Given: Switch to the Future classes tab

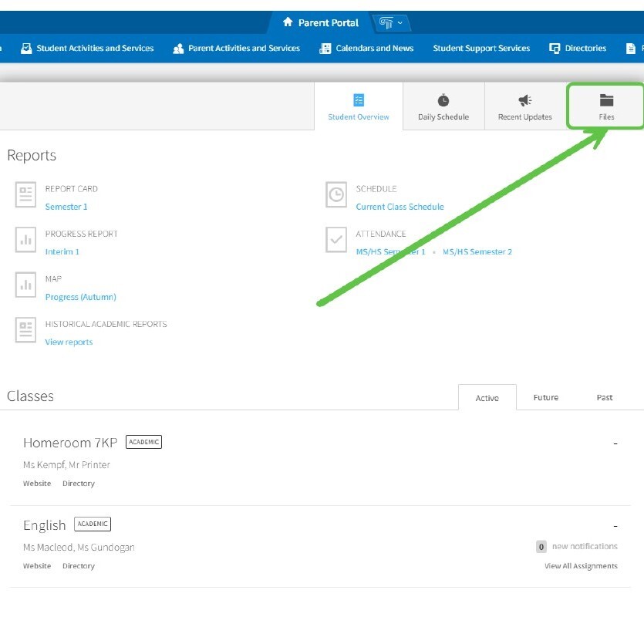Looking at the screenshot, I should click(545, 398).
